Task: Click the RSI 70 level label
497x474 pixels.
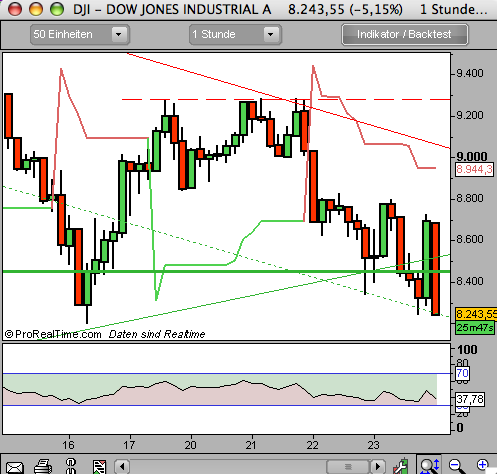Action: coord(462,373)
